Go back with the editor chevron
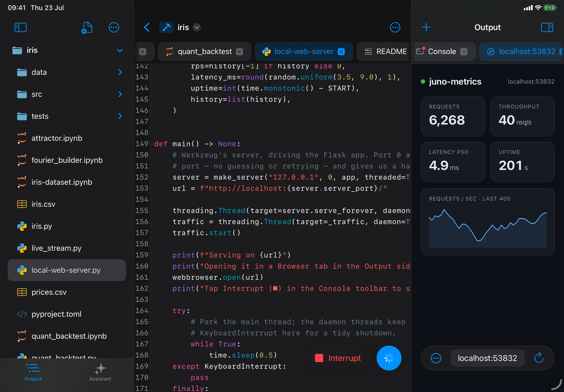This screenshot has height=392, width=564. coord(147,27)
